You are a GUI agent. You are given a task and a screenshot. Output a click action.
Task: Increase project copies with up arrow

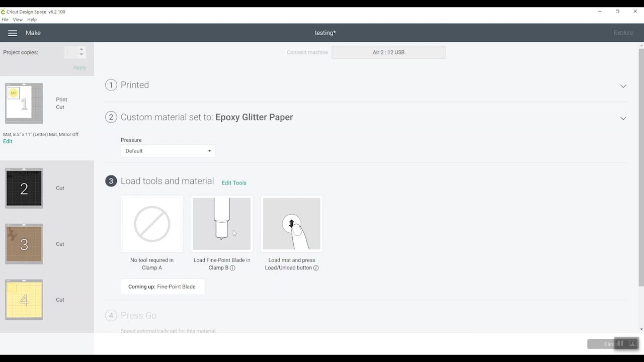point(82,49)
